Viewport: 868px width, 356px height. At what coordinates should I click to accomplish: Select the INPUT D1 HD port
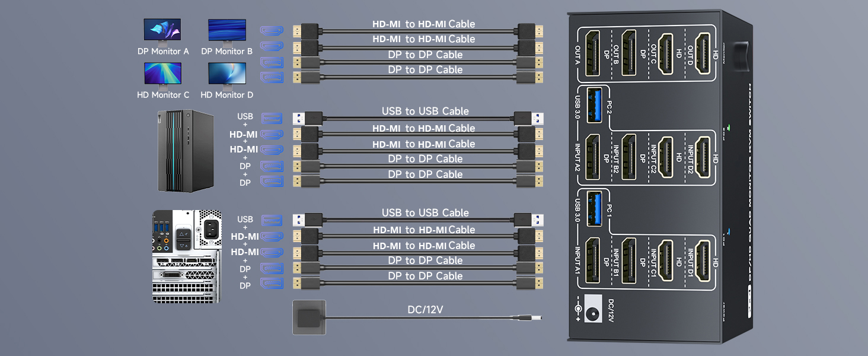[703, 260]
